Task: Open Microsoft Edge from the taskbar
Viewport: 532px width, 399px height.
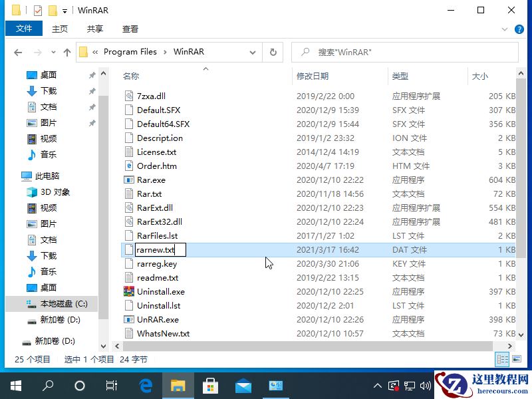Action: tap(145, 386)
